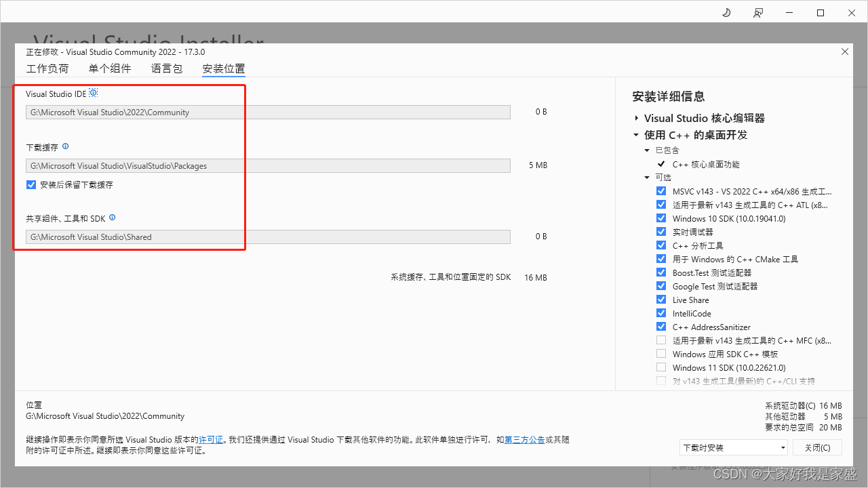The width and height of the screenshot is (868, 488).
Task: Collapse 使用 C++ 的桌面开发 node
Action: tap(636, 135)
